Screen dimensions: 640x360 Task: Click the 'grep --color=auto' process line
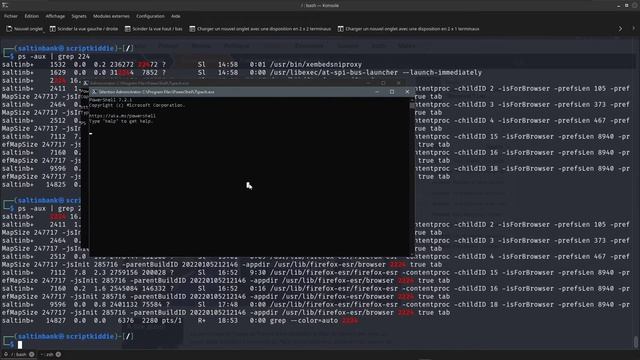[x=180, y=321]
